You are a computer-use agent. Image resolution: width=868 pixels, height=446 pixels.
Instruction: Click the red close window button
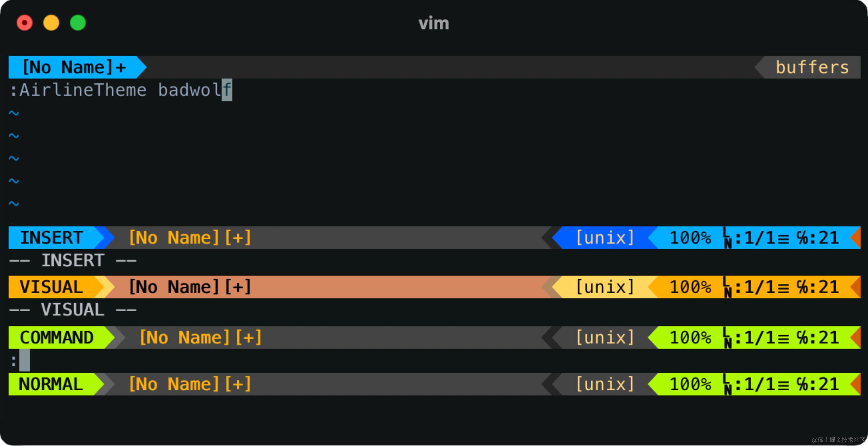(25, 23)
